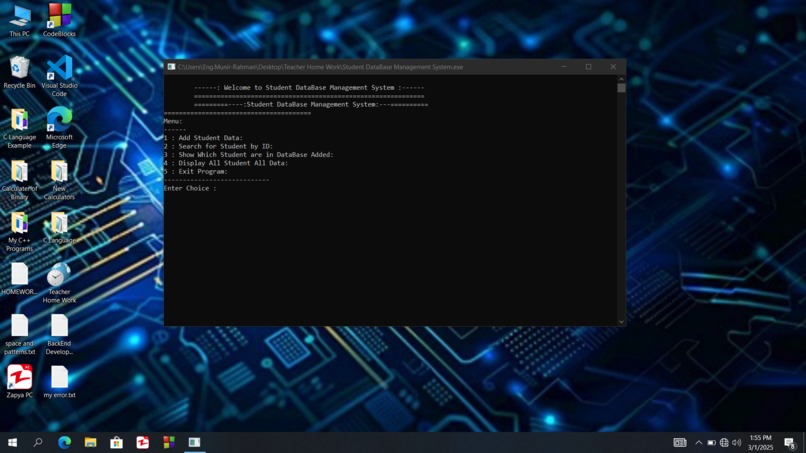Open the network globe tray icon
The width and height of the screenshot is (806, 453).
pos(724,442)
